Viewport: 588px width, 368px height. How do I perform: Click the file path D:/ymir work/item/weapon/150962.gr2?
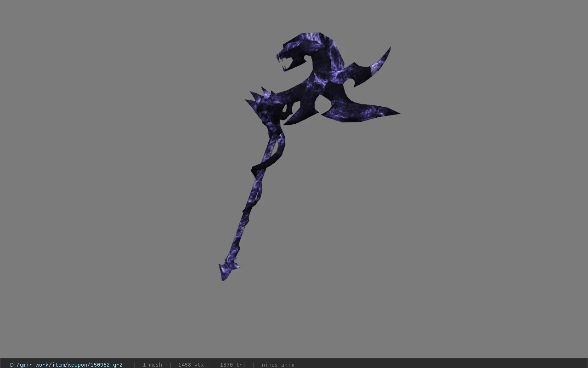(x=66, y=365)
